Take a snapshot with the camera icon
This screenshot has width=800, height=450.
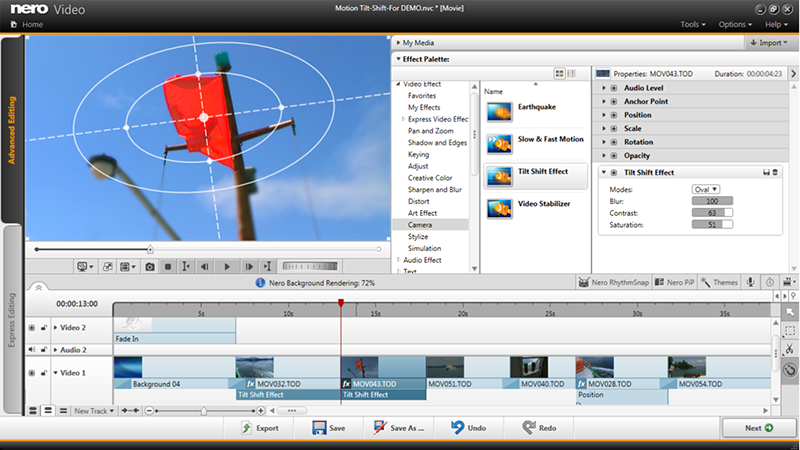pos(149,266)
